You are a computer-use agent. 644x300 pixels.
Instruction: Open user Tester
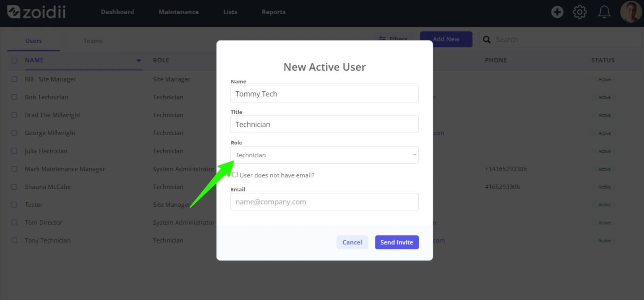click(34, 205)
